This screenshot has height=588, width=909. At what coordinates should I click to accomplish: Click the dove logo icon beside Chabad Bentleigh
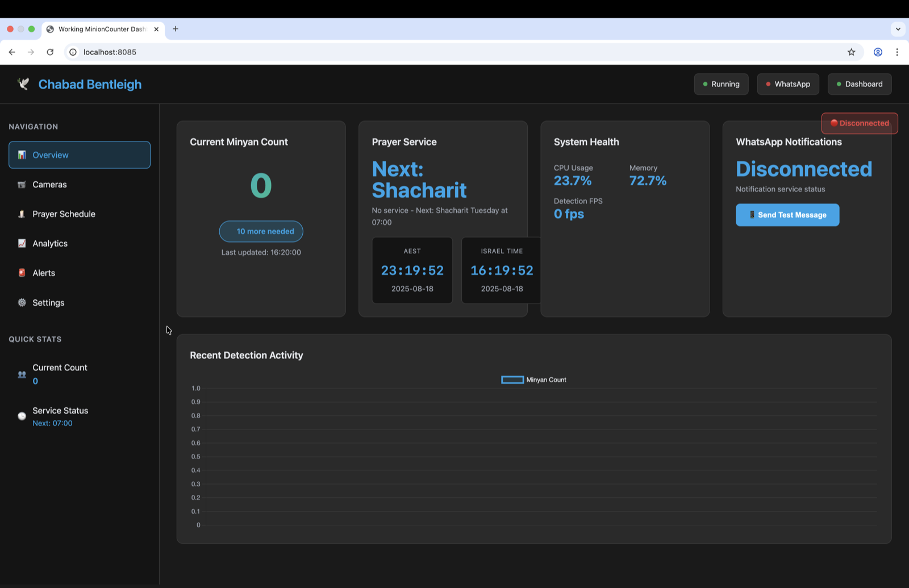(23, 84)
